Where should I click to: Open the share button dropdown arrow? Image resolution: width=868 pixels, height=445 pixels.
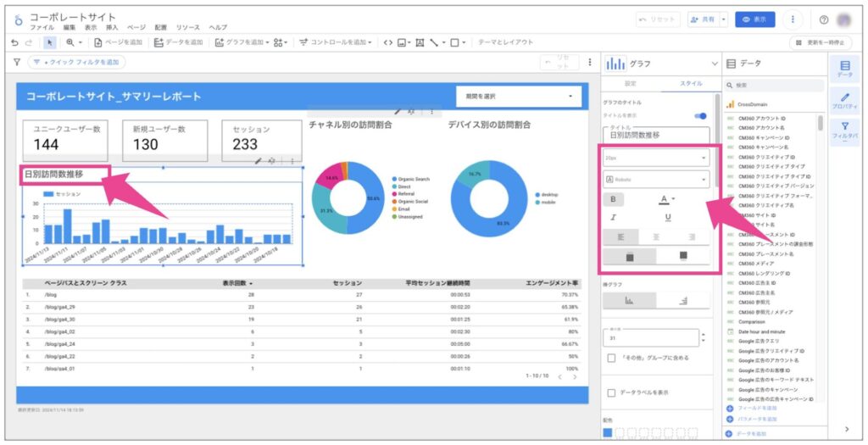[x=724, y=19]
